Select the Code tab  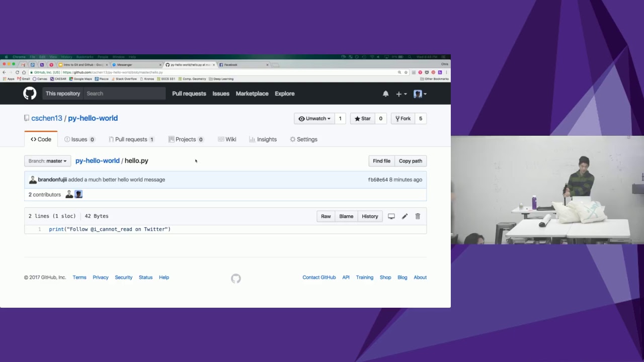[41, 139]
